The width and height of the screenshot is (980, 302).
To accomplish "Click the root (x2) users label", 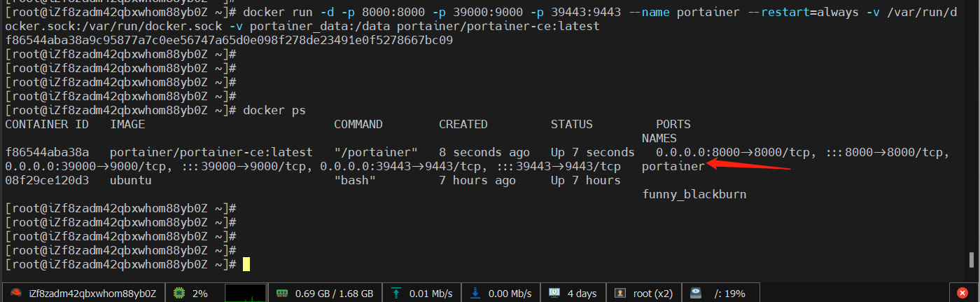I will coord(652,293).
